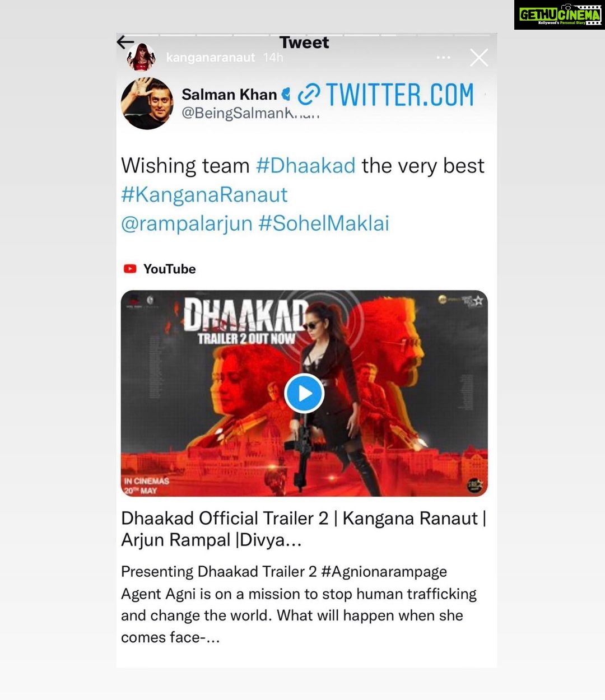
Task: Open the @rampalarjun mention
Action: click(x=187, y=223)
